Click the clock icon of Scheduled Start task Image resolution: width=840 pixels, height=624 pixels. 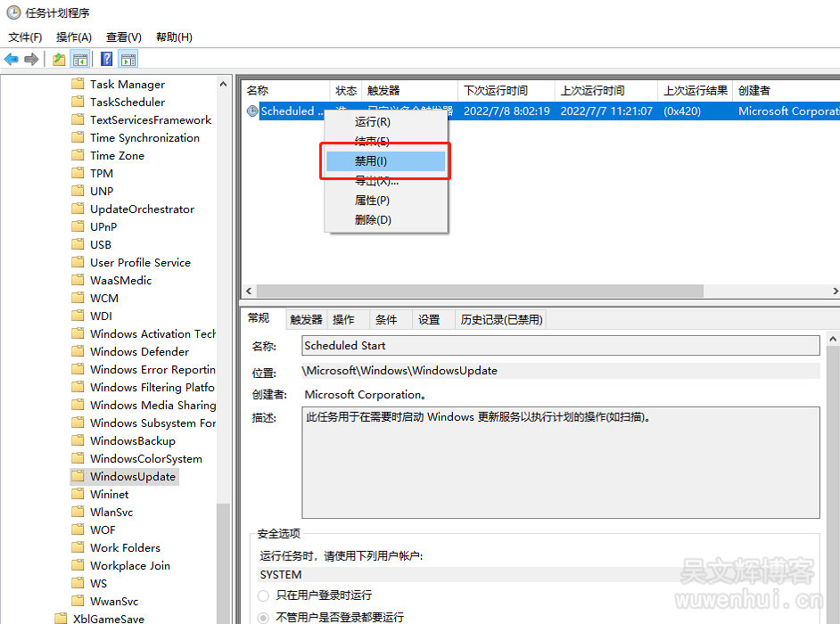point(252,111)
